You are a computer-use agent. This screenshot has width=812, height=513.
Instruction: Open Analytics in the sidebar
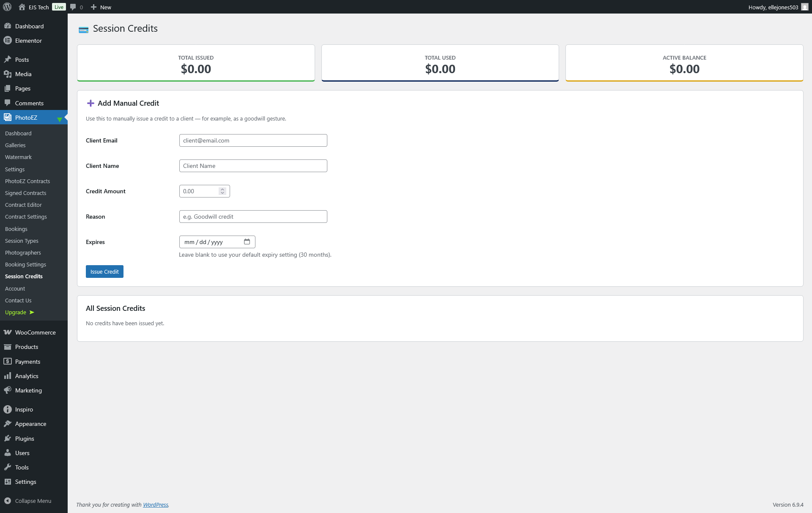point(27,376)
